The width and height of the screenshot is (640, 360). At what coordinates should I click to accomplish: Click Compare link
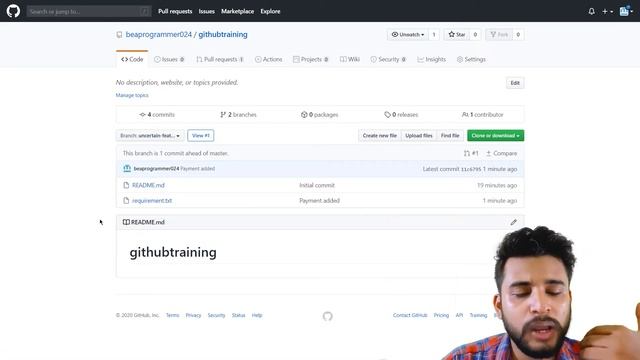[501, 153]
